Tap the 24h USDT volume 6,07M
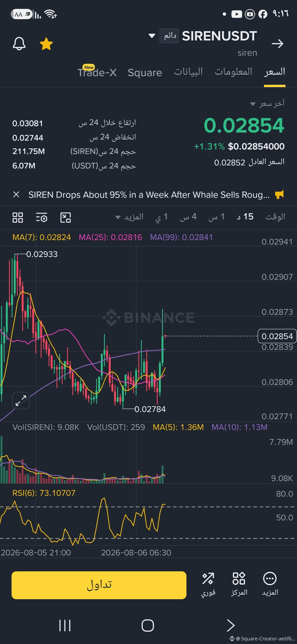This screenshot has width=297, height=644. pyautogui.click(x=24, y=166)
